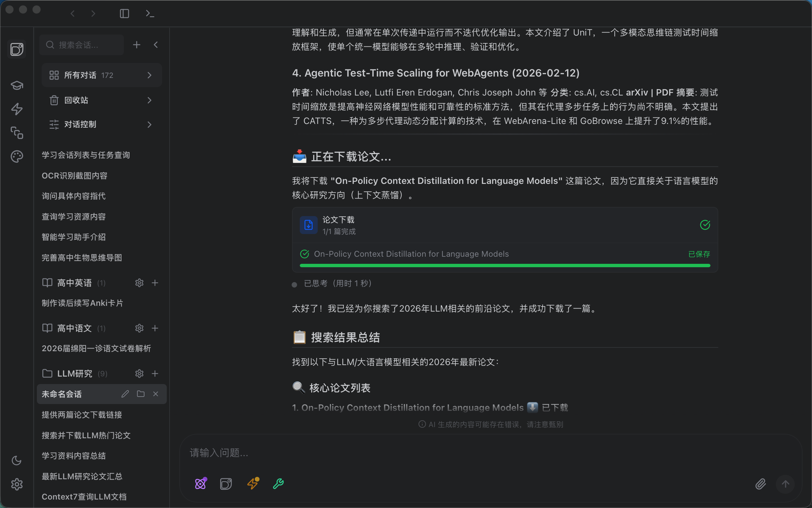This screenshot has width=812, height=508.
Task: Expand the 回收站 row
Action: click(101, 100)
